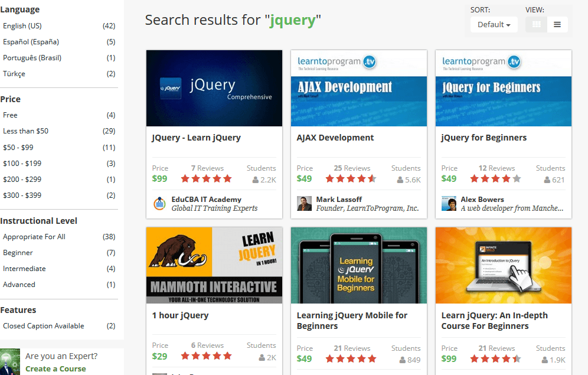Image resolution: width=588 pixels, height=375 pixels.
Task: Open Learning jQuery Mobile for Beginners title
Action: point(352,321)
